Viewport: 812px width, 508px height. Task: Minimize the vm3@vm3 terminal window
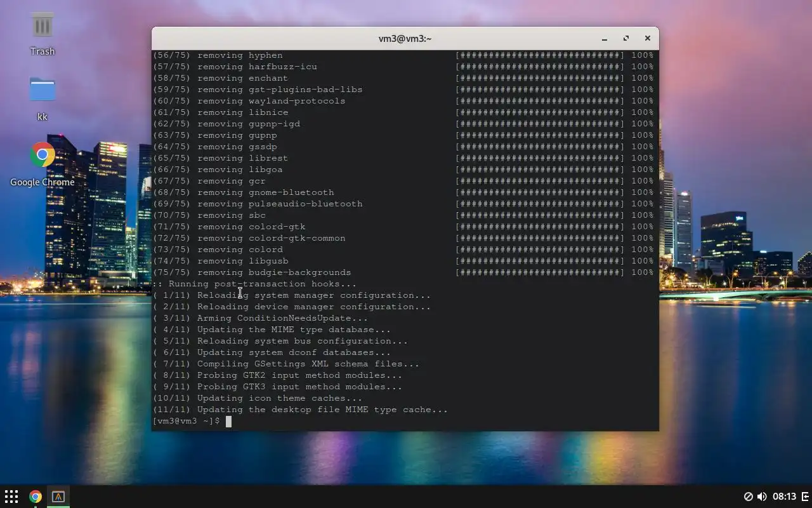point(605,39)
